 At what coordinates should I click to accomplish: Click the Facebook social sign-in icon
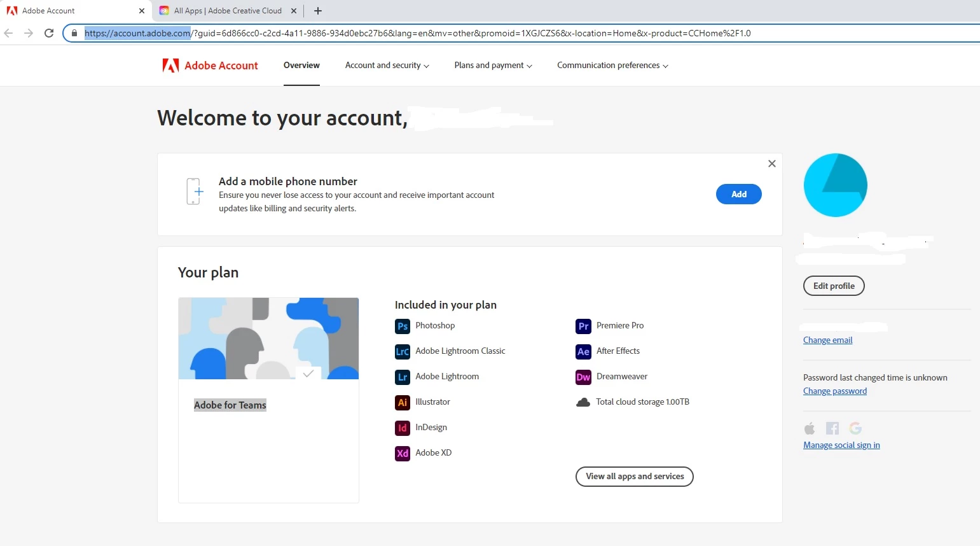[x=832, y=428]
